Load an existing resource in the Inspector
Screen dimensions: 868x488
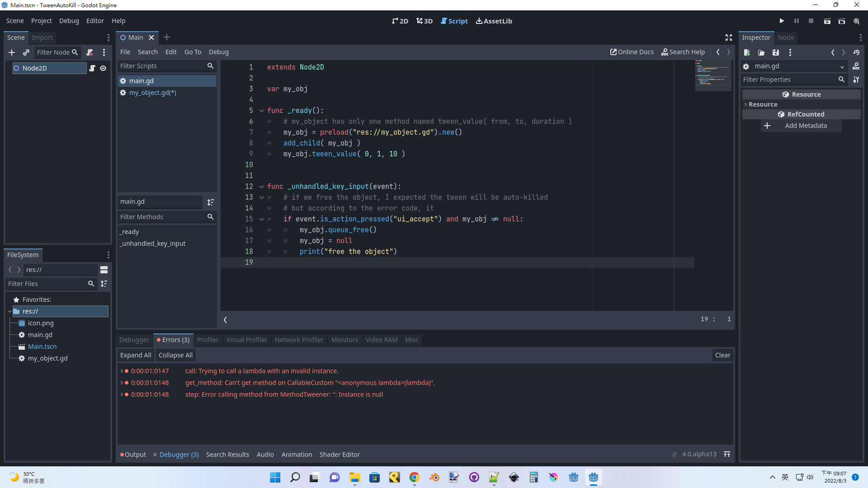point(761,52)
